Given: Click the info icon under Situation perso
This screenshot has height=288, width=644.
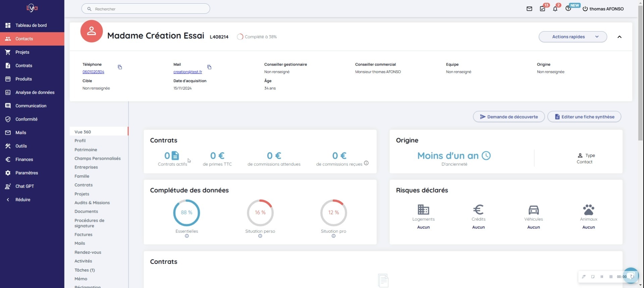Looking at the screenshot, I should [x=260, y=236].
